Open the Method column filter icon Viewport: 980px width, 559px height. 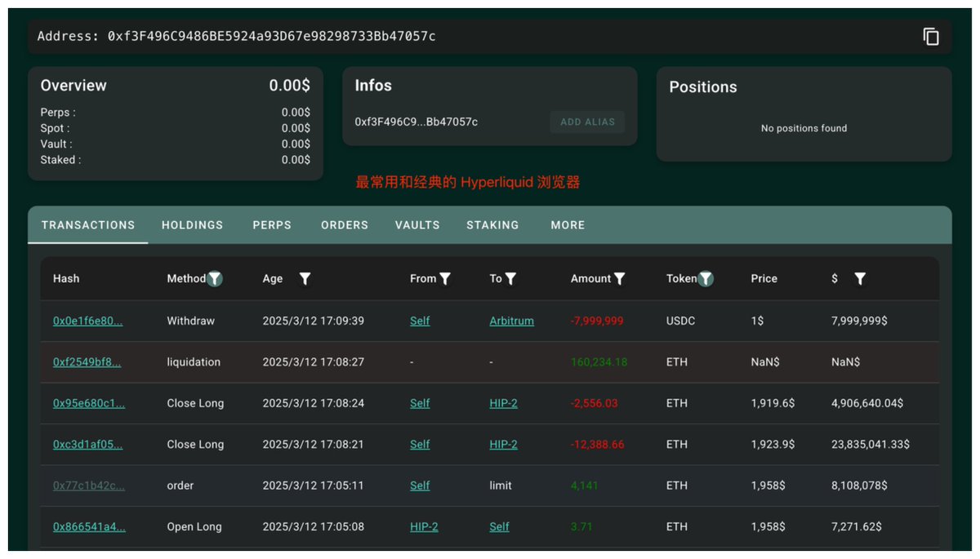[x=215, y=279]
